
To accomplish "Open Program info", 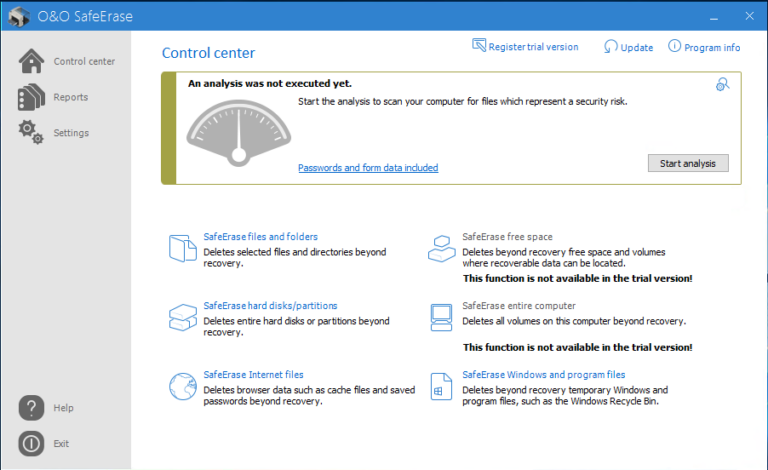I will (704, 47).
